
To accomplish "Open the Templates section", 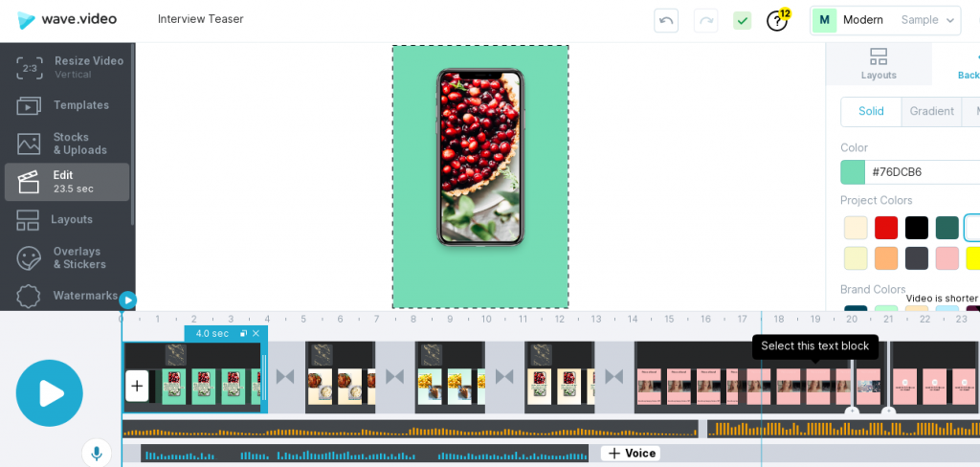I will [x=68, y=105].
